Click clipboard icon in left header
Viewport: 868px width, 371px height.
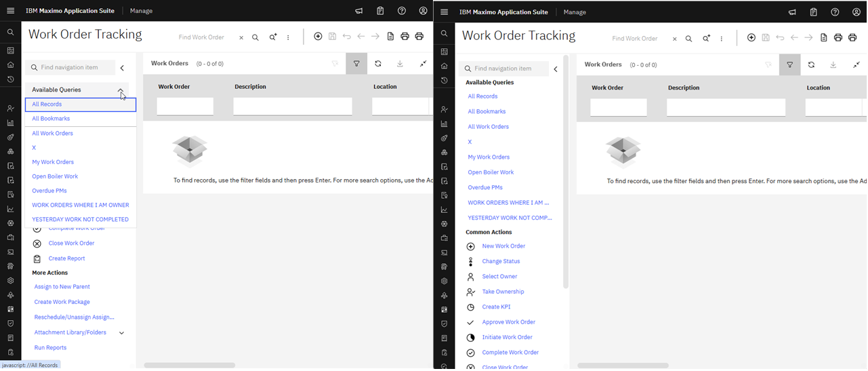pyautogui.click(x=380, y=11)
